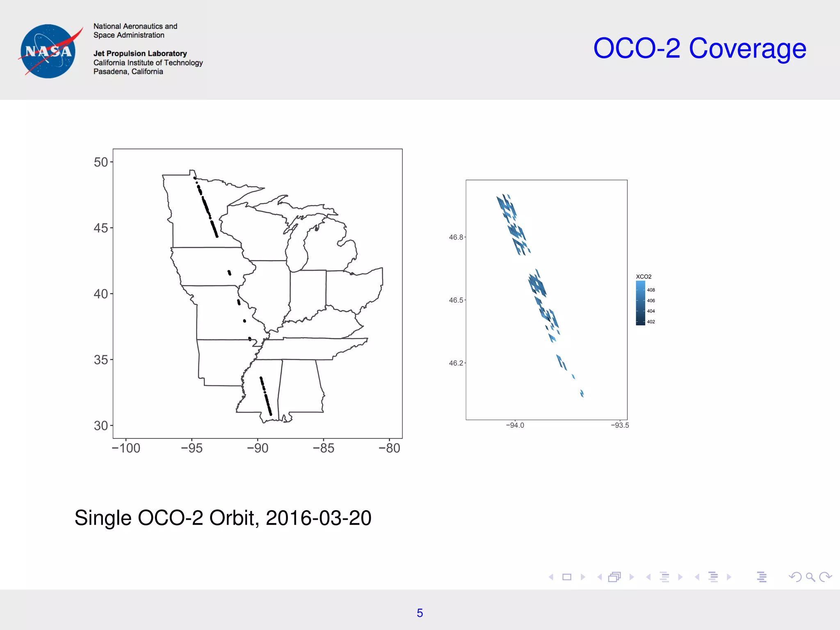
Task: Click the presentation outline icon before the back arrow
Action: (x=762, y=577)
